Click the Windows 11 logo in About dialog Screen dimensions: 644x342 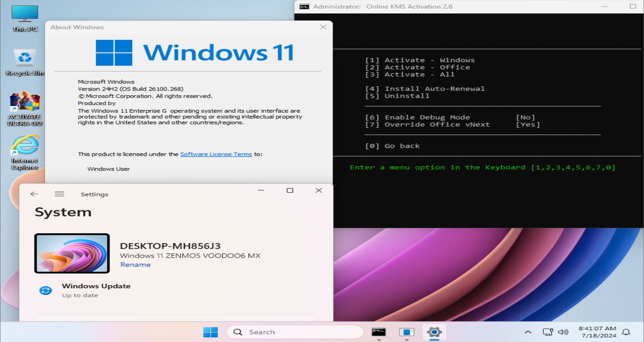195,53
